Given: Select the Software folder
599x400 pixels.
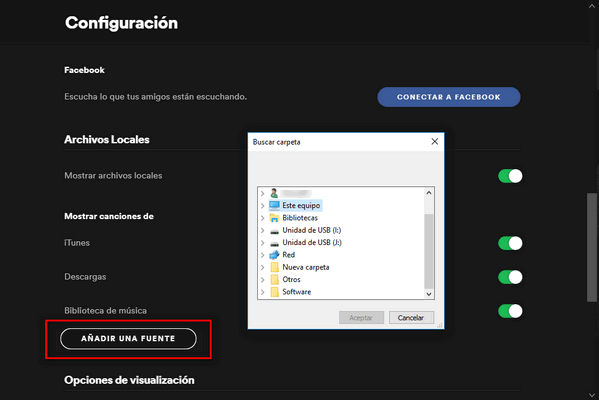Looking at the screenshot, I should [x=297, y=292].
